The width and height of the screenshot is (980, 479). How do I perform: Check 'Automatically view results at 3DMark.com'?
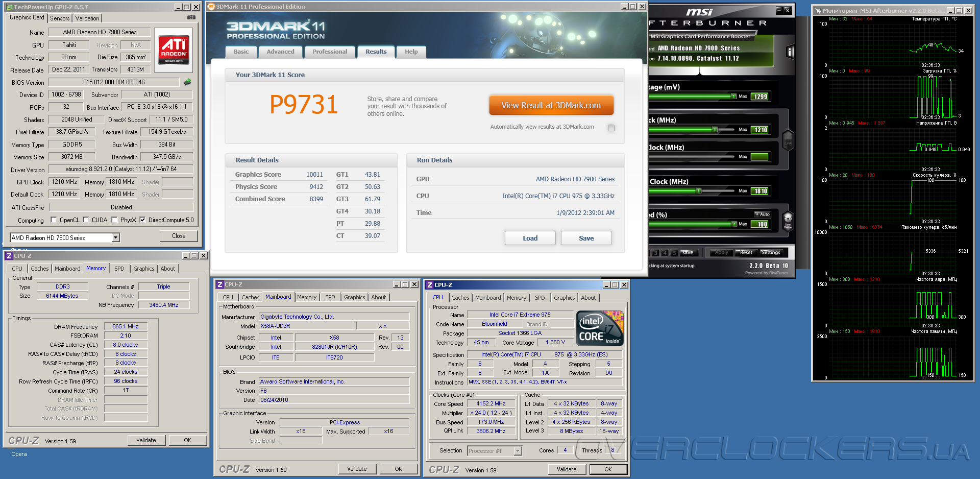click(x=611, y=128)
